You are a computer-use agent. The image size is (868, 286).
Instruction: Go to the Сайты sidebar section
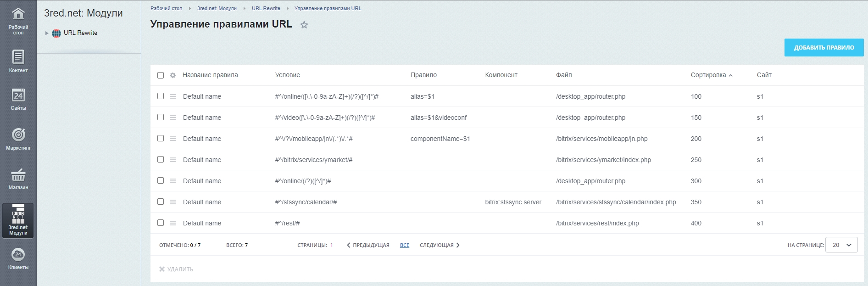[x=18, y=99]
